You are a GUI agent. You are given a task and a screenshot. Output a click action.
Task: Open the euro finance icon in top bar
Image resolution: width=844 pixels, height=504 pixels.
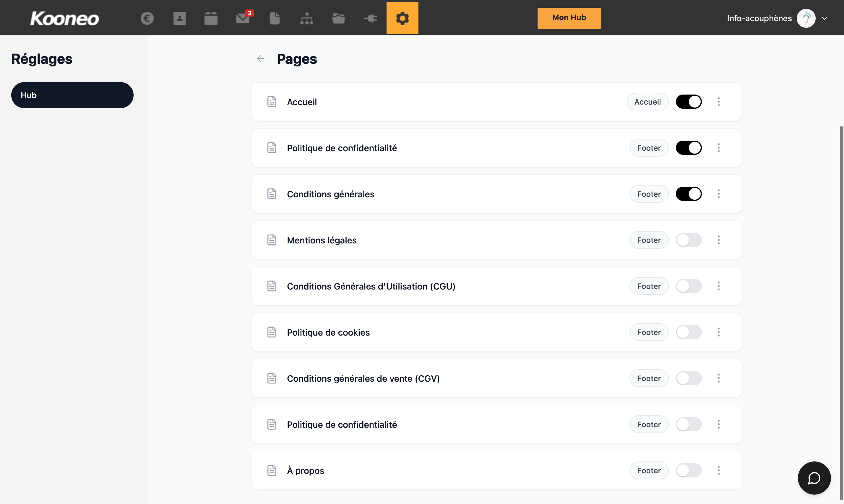pos(147,18)
